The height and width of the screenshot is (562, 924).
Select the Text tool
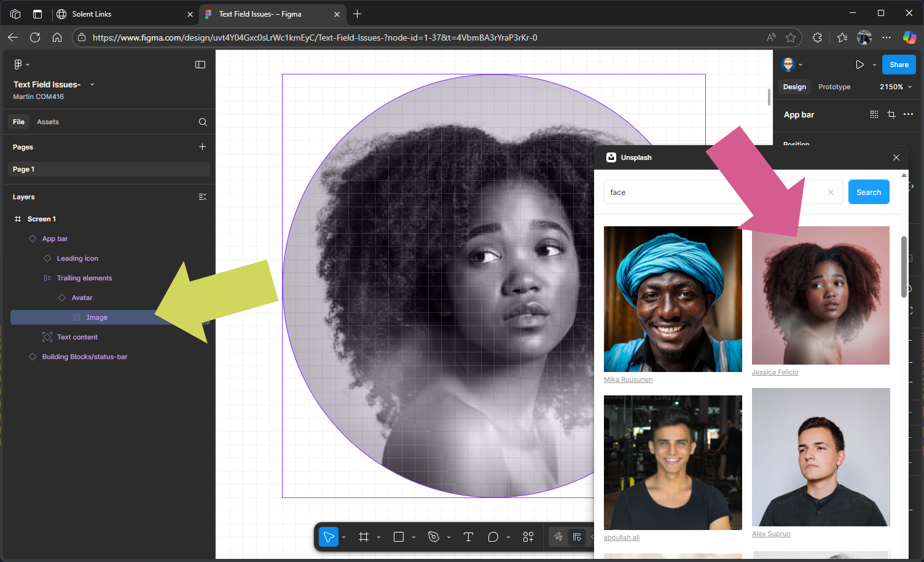click(x=468, y=537)
